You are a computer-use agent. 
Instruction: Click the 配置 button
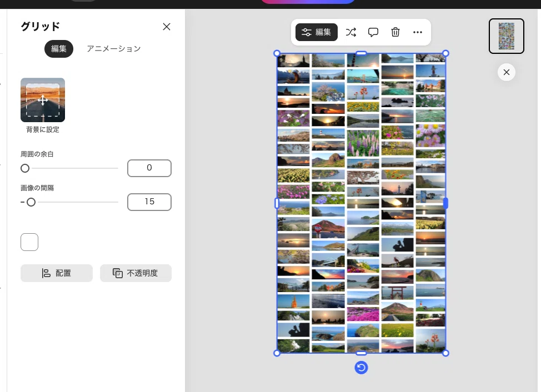pyautogui.click(x=57, y=273)
